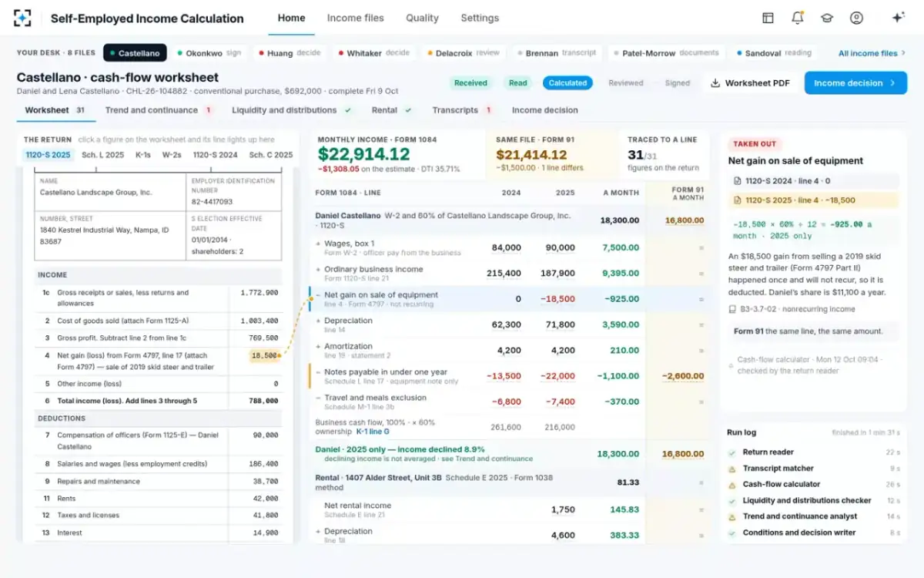Click the book icon beside B3-3.7-02

tap(732, 309)
